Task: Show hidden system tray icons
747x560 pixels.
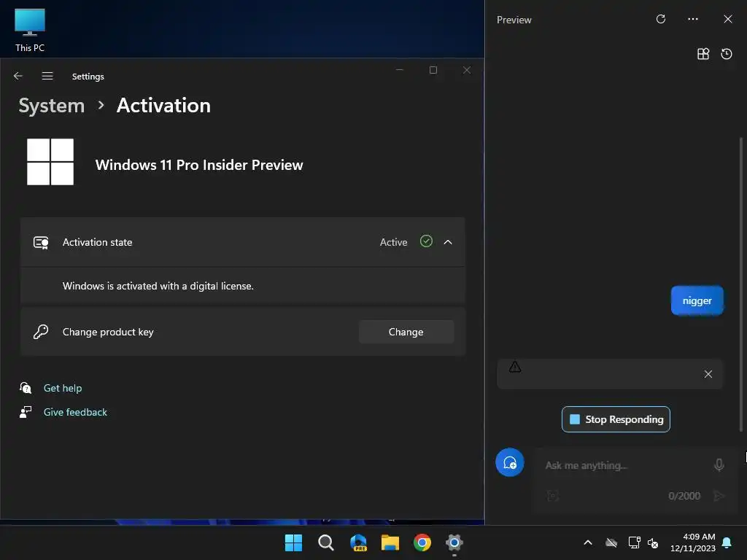Action: (x=588, y=542)
